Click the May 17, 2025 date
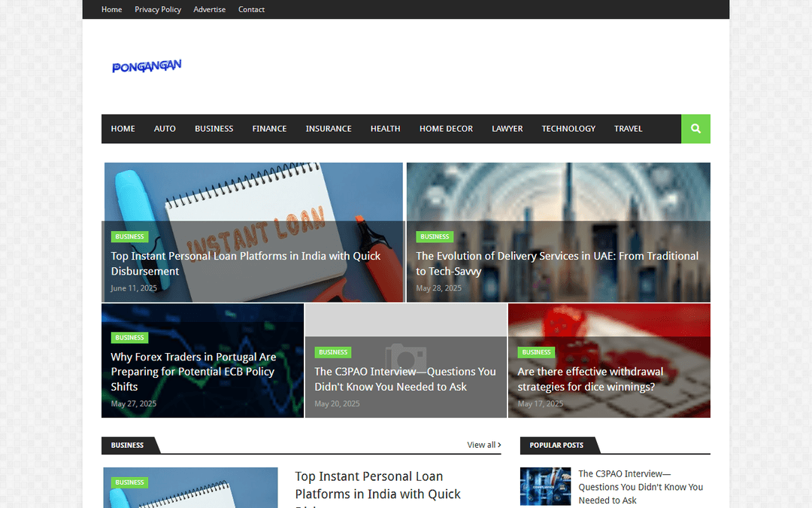 [540, 404]
